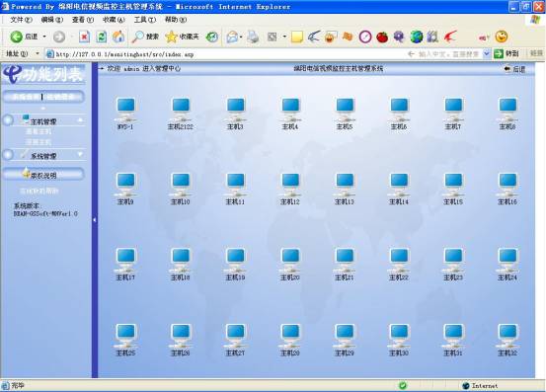Click the 主机19 label text
Viewport: 546px width, 392px height.
click(235, 277)
